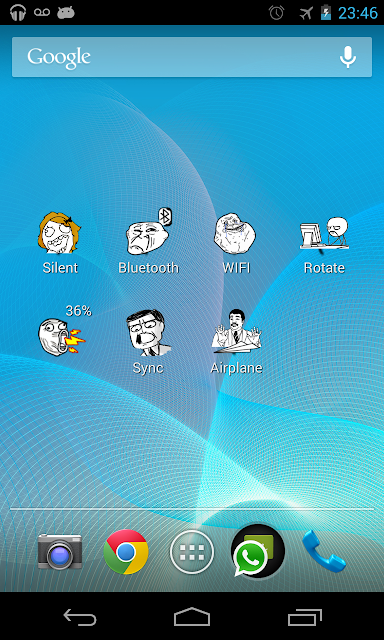
Task: Toggle the WIFI forever-alone widget
Action: 236,243
